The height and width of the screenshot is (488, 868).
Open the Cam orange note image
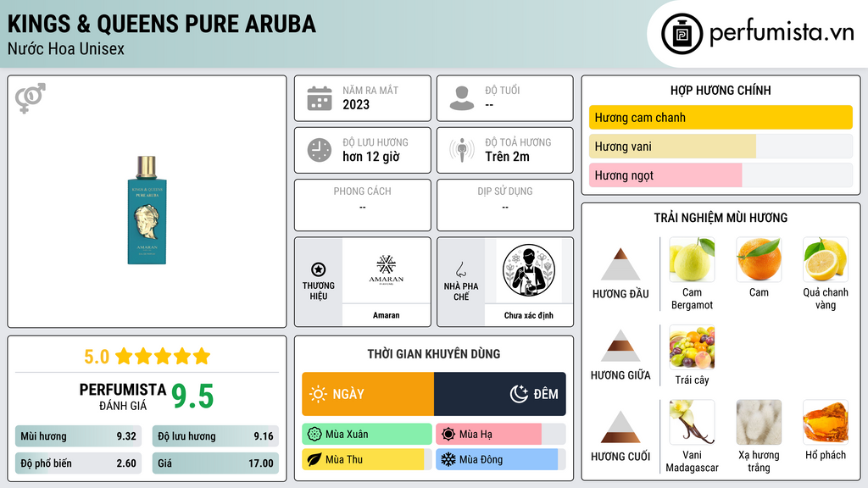pyautogui.click(x=759, y=259)
